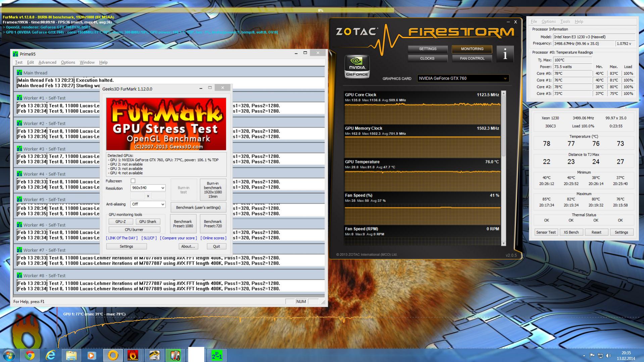644x362 pixels.
Task: Click the Worker #7 window icon in Prime95
Action: (19, 250)
